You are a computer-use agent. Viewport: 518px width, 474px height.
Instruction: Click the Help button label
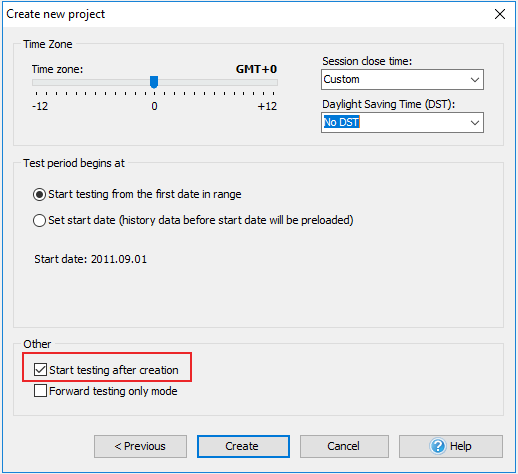[x=461, y=446]
